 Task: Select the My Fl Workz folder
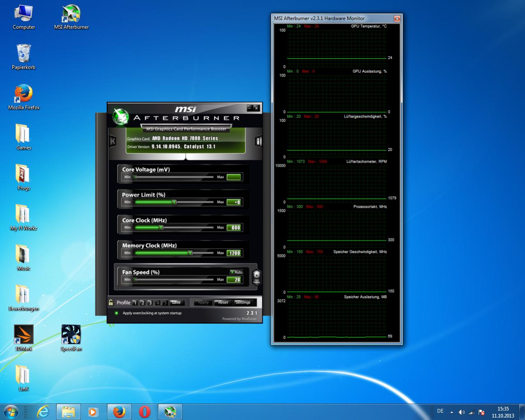(x=23, y=218)
